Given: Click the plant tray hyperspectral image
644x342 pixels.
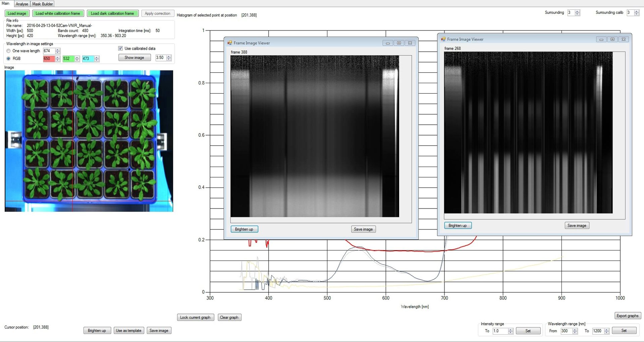Looking at the screenshot, I should coord(89,141).
